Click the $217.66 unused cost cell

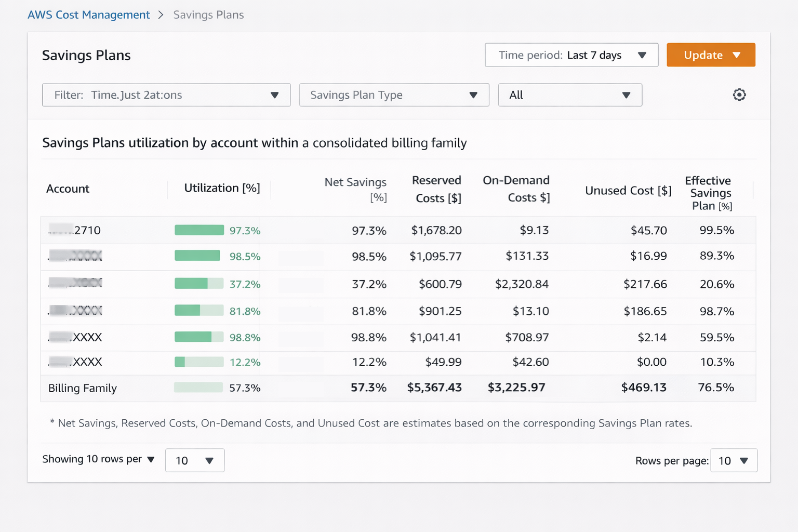pos(645,284)
